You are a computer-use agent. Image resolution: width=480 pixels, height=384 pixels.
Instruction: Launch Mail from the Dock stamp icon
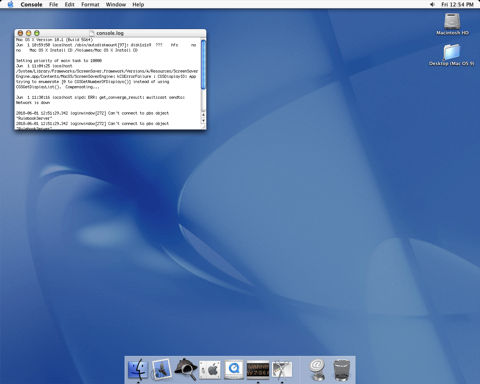tap(161, 369)
